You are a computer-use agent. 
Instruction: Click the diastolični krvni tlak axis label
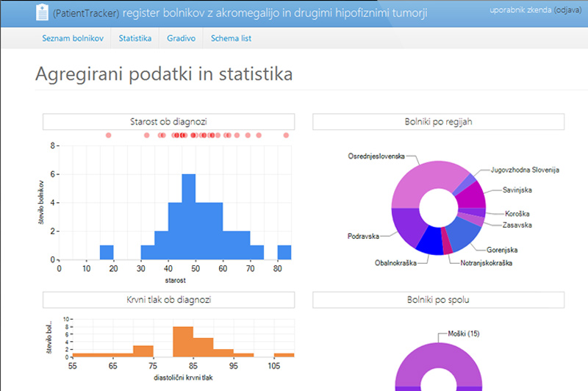point(183,378)
